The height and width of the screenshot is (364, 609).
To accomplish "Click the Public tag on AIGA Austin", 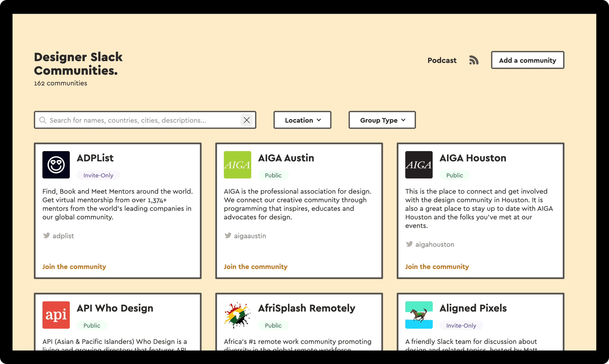I will pos(273,175).
